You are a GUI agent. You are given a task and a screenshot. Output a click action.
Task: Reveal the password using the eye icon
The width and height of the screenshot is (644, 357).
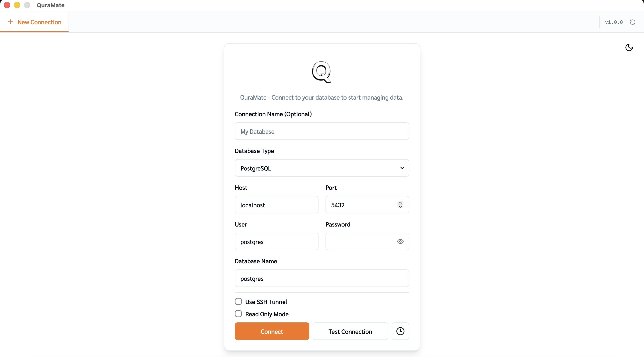(400, 241)
